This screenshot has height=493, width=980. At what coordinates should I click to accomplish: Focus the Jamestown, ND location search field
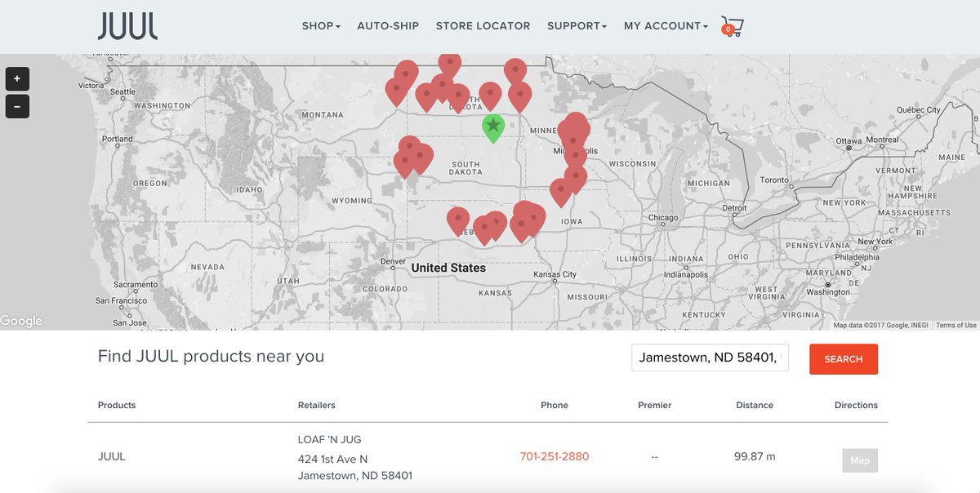(x=710, y=358)
